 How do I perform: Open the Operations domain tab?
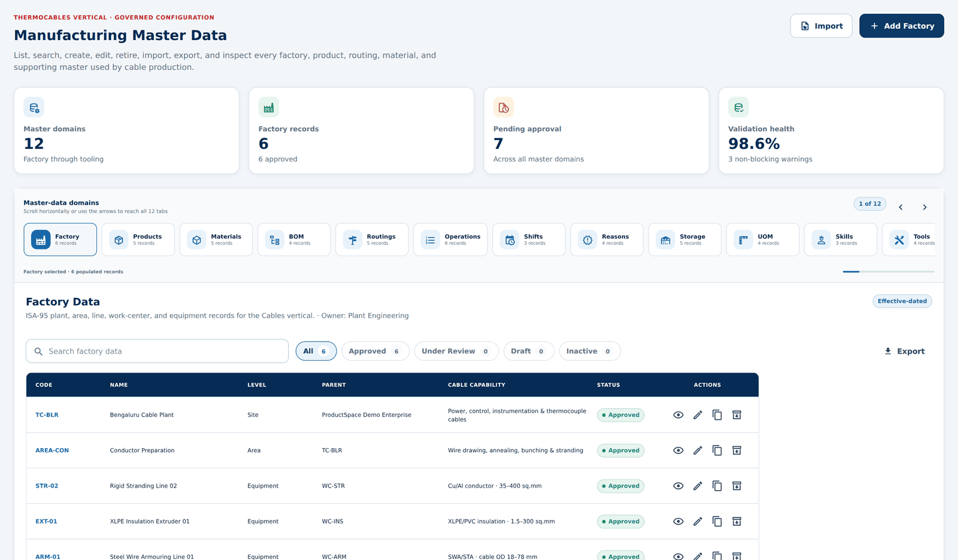click(x=450, y=239)
